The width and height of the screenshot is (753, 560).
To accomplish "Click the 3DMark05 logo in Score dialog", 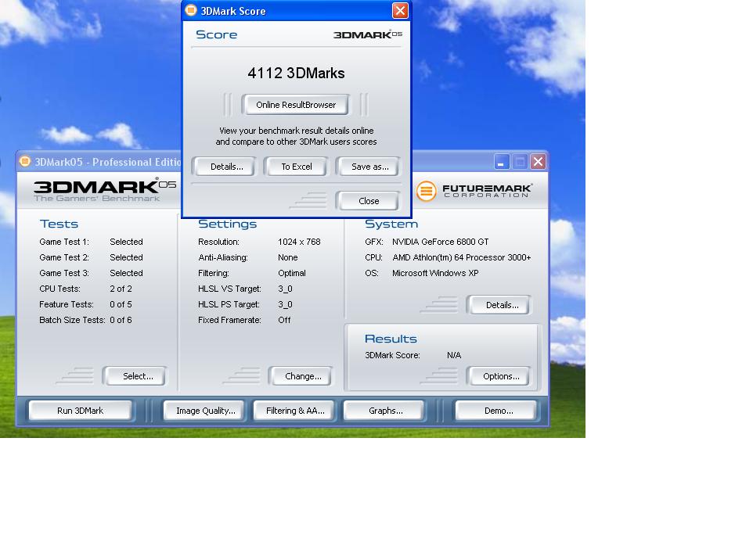I will point(367,34).
